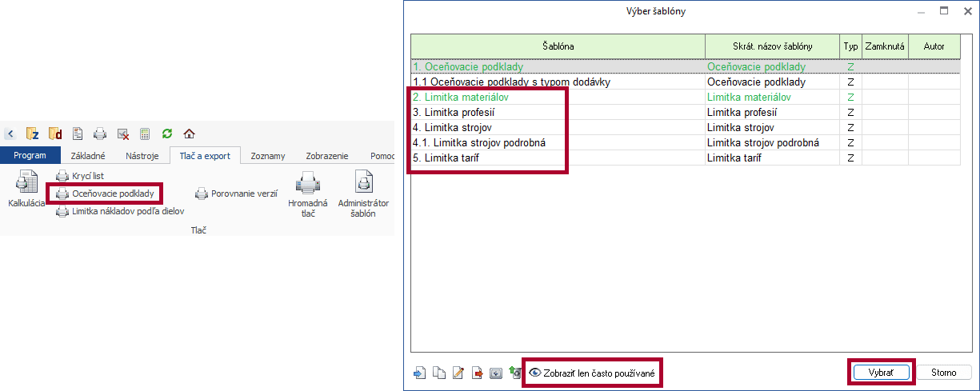Open Hromadná tlač printer icon
The image size is (980, 391).
click(307, 186)
